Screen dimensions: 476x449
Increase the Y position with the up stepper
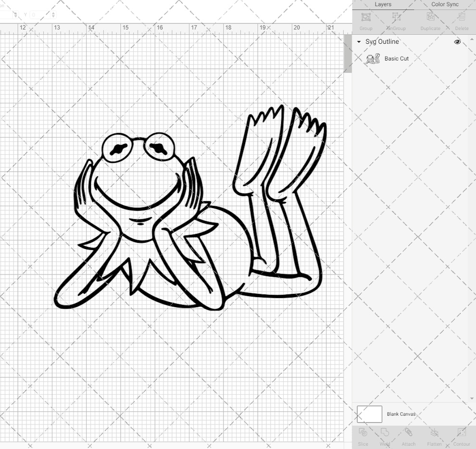coord(53,12)
